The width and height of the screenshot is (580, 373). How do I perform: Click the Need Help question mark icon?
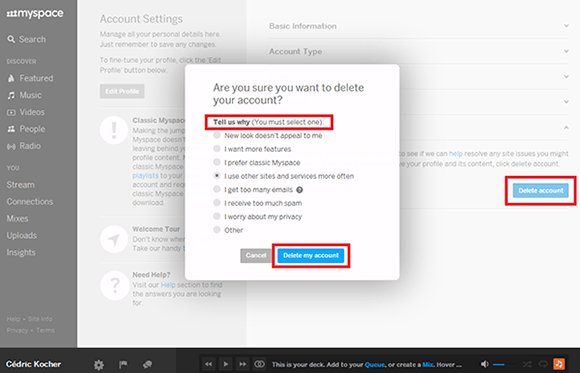pos(114,286)
